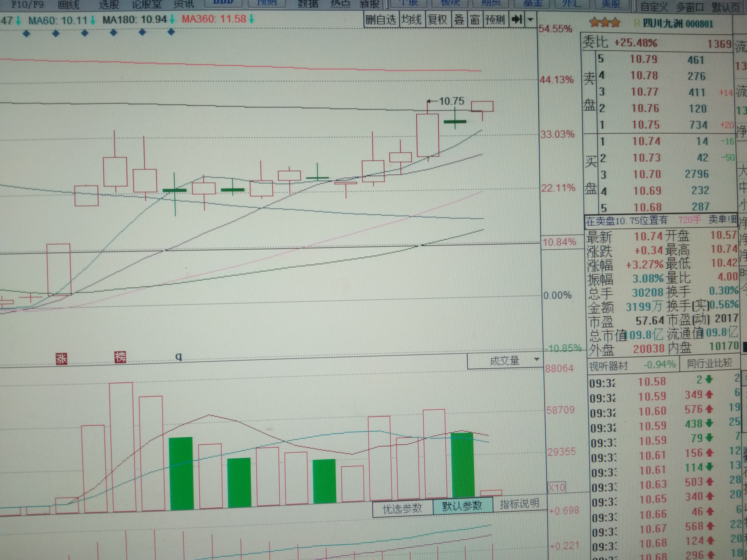Screen dimensions: 747x560
Task: Click the 外盘 20038 value
Action: pyautogui.click(x=649, y=349)
